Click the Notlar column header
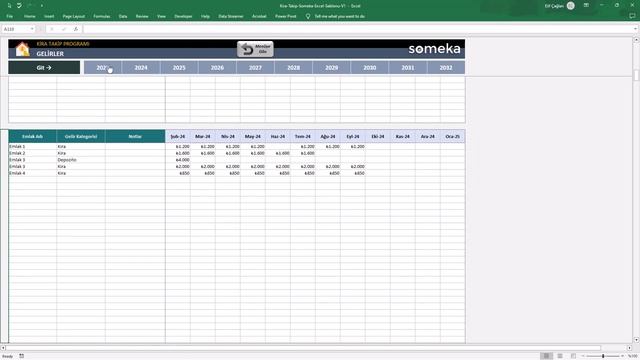 click(x=135, y=136)
